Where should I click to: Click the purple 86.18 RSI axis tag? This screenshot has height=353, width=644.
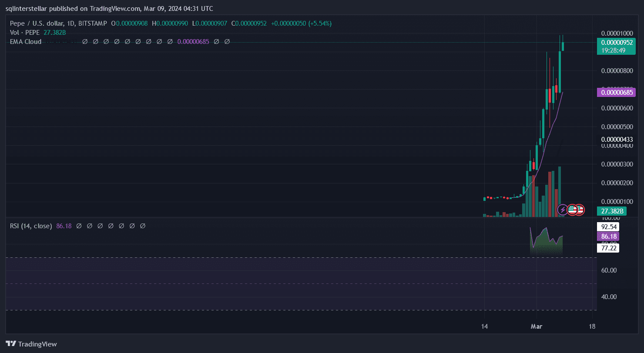(608, 236)
